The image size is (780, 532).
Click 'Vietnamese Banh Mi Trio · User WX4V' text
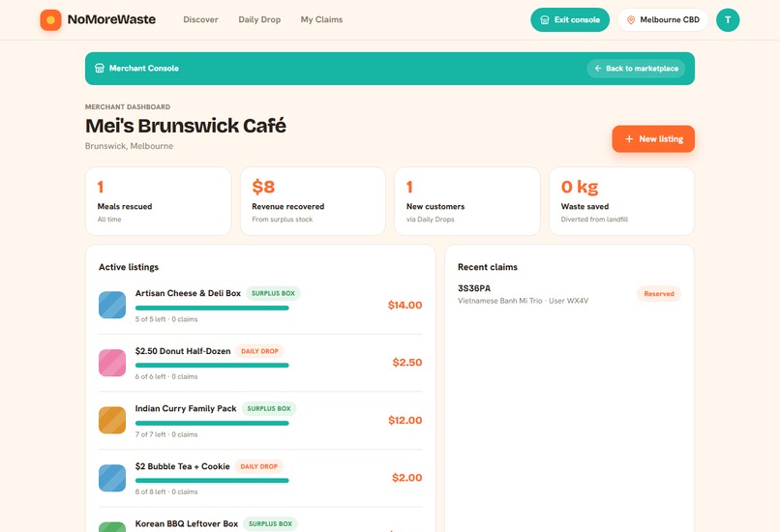click(523, 301)
